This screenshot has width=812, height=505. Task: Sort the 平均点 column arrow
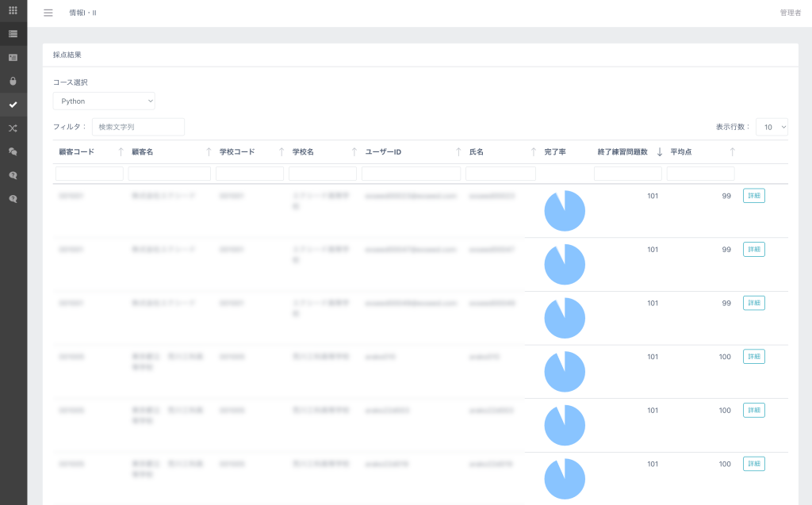pyautogui.click(x=732, y=151)
